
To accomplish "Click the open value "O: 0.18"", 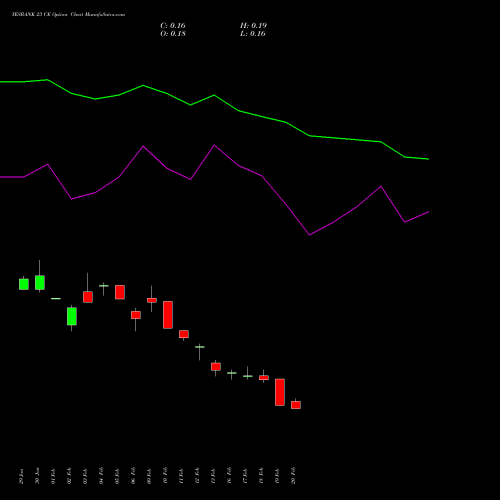I will point(173,34).
